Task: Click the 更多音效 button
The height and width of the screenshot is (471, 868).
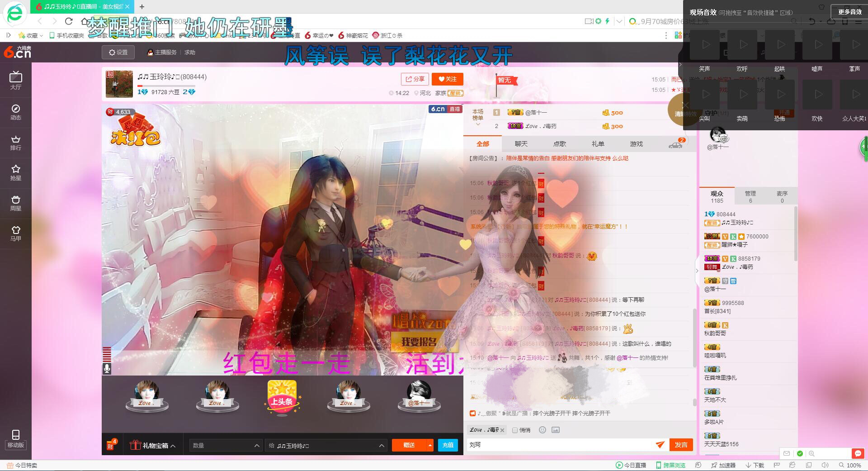Action: click(850, 12)
